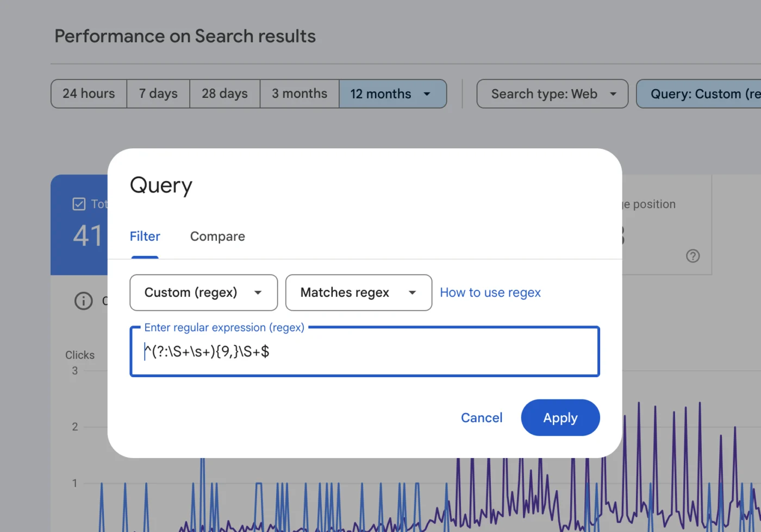The width and height of the screenshot is (761, 532).
Task: Select the 7 days date range
Action: 158,93
